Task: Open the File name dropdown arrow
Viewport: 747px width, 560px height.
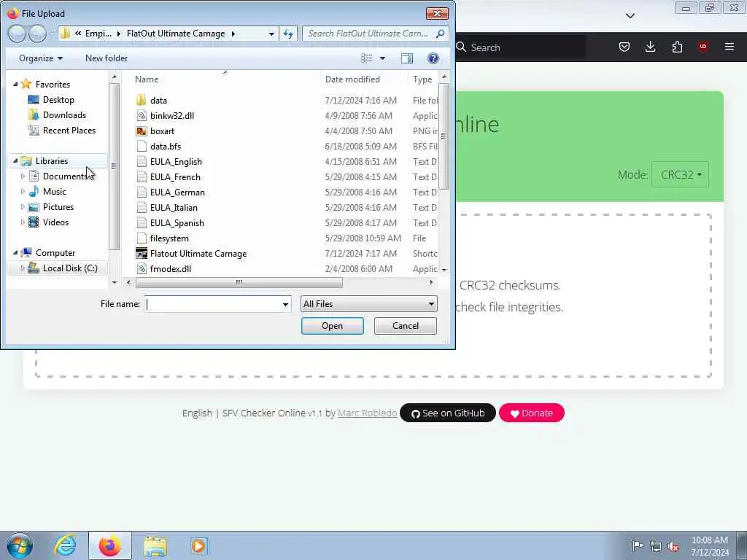Action: pyautogui.click(x=285, y=304)
